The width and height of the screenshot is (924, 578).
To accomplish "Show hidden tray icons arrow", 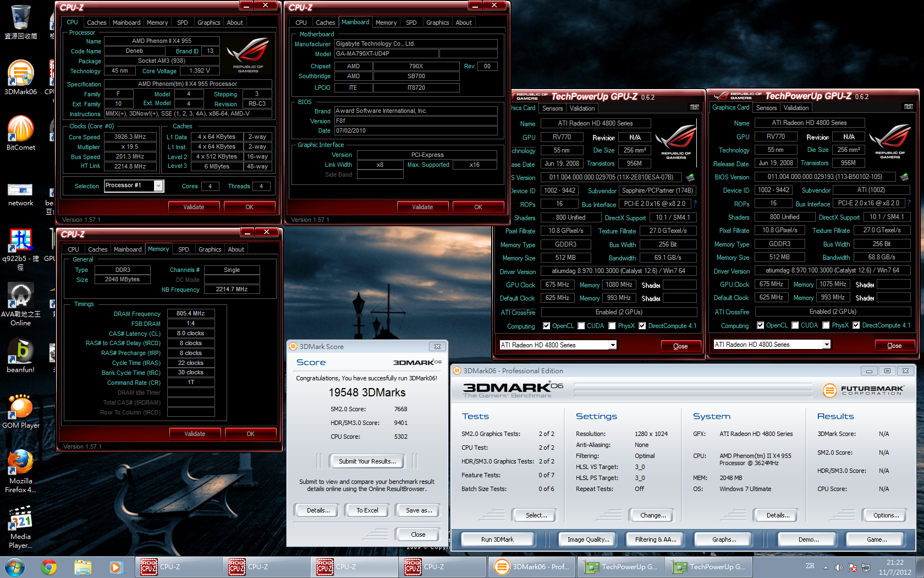I will pos(826,568).
